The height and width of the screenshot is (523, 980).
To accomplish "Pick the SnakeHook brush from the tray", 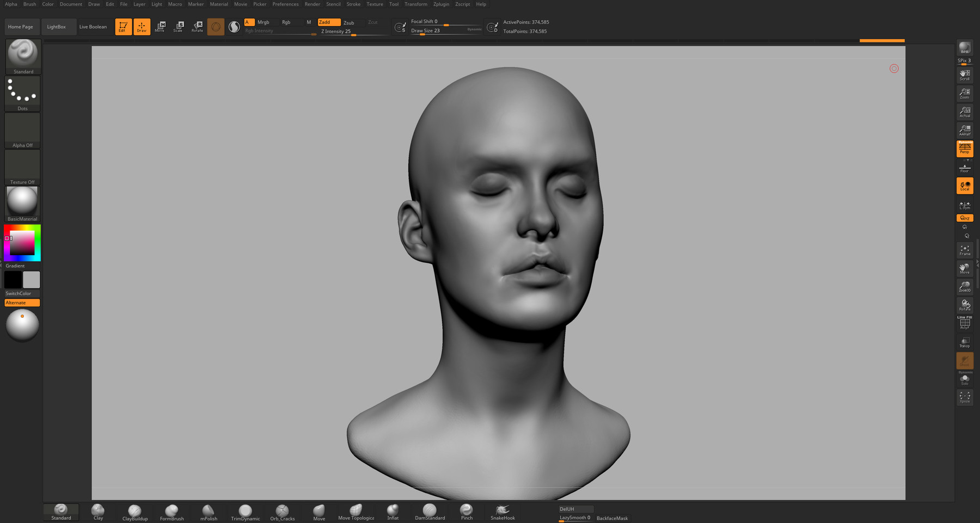I will pyautogui.click(x=501, y=510).
